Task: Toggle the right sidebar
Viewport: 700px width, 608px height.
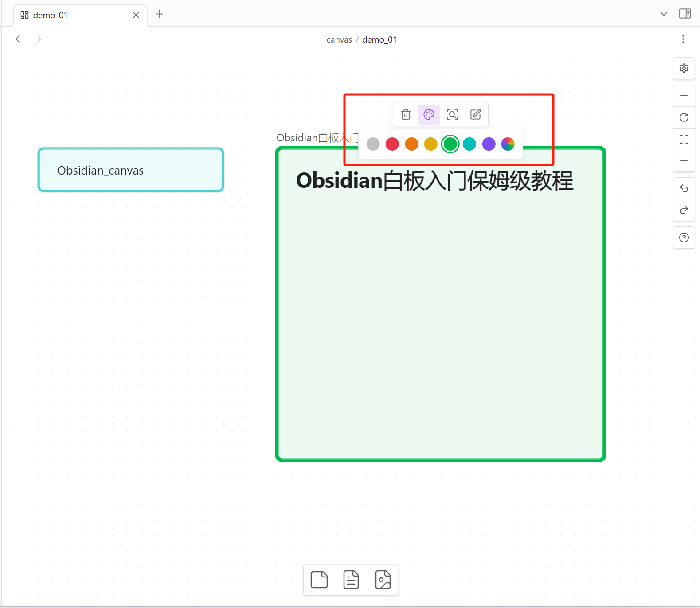Action: click(x=685, y=14)
